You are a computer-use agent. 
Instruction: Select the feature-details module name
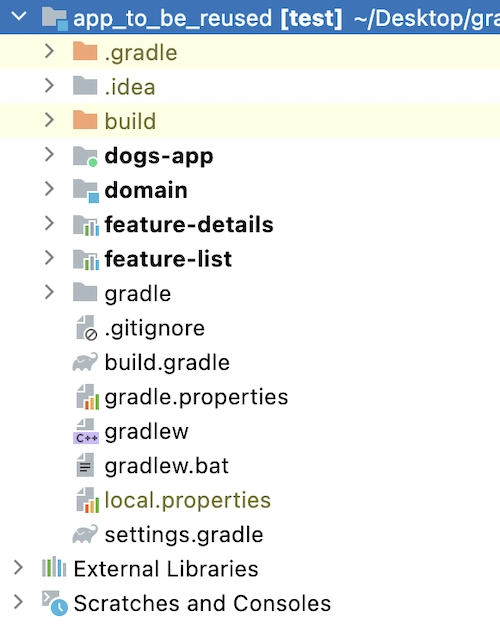(189, 224)
